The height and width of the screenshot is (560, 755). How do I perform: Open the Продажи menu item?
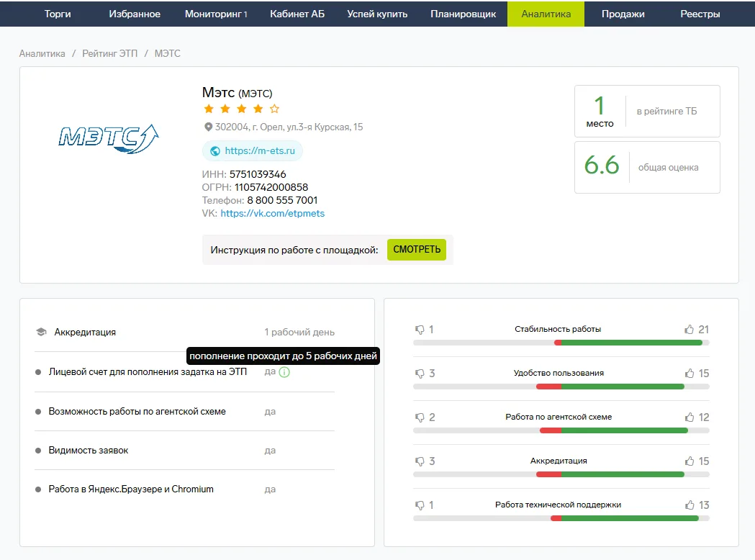pos(623,14)
